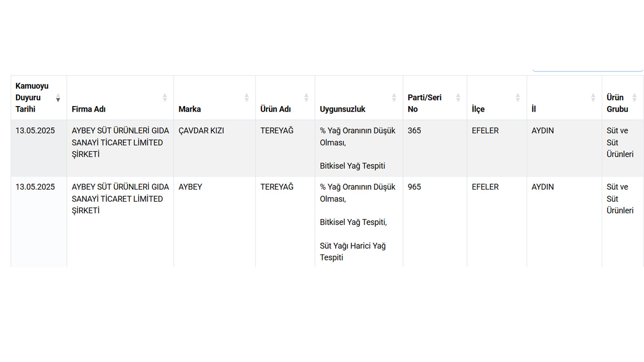Select the AYBEY brand cell

190,187
